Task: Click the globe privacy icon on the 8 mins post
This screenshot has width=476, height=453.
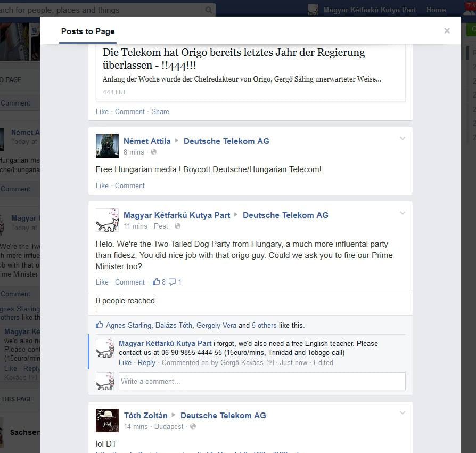Action: click(153, 152)
